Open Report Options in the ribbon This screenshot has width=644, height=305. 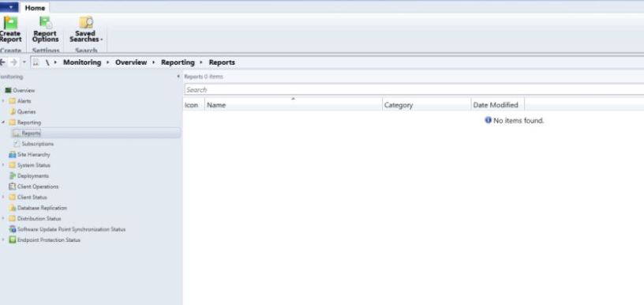pos(46,29)
